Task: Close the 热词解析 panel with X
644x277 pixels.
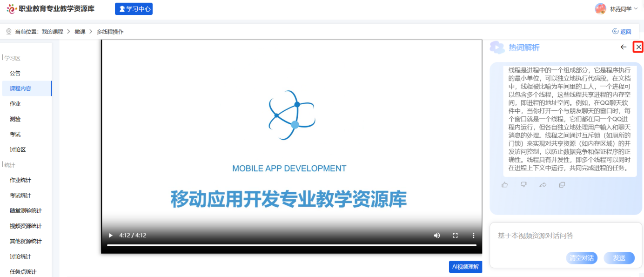Action: pyautogui.click(x=638, y=47)
